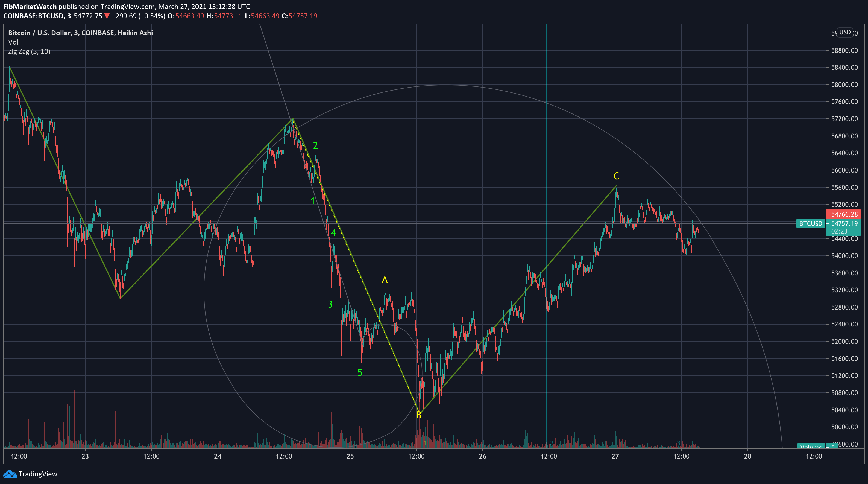This screenshot has width=868, height=484.
Task: Click the 12:00 time label between 27 and 28
Action: tap(681, 456)
